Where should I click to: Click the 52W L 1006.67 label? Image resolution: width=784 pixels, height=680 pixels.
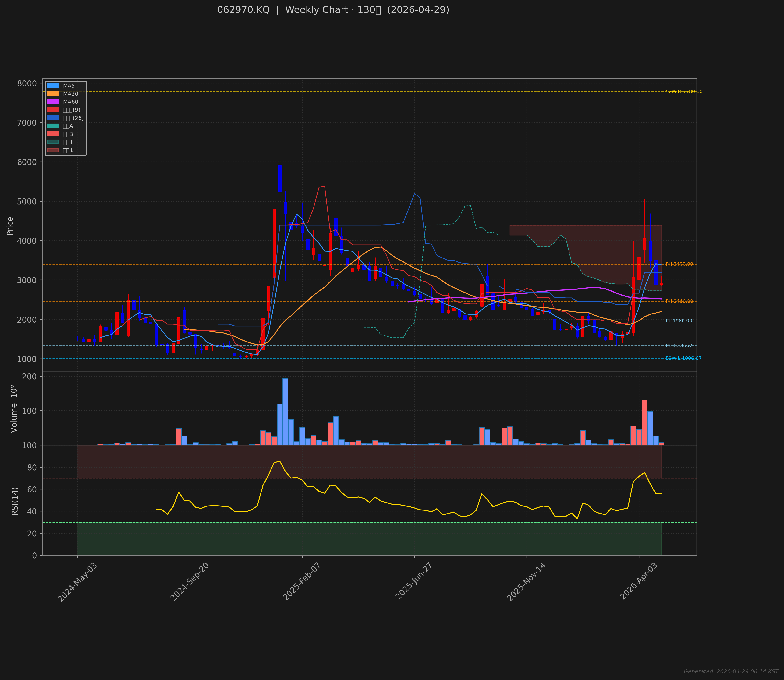point(683,359)
